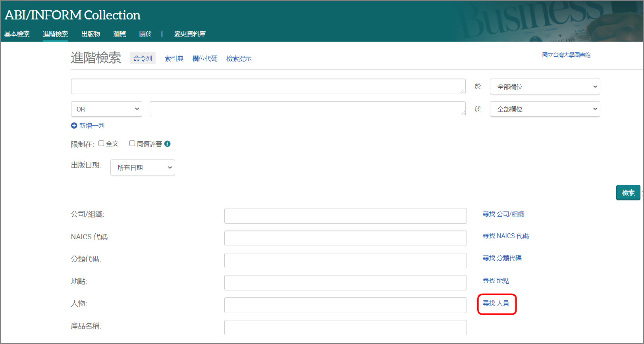Screen dimensions: 644x344
Task: Focus the 人物 input field
Action: pos(345,305)
